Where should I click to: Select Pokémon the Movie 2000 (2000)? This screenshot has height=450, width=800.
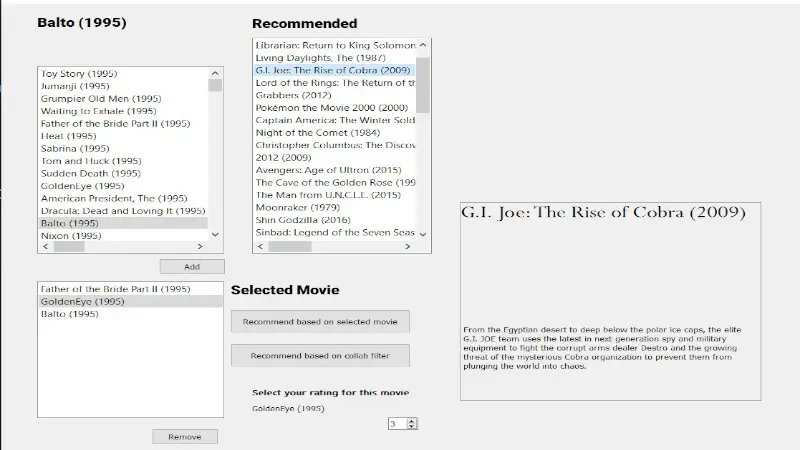[x=335, y=108]
